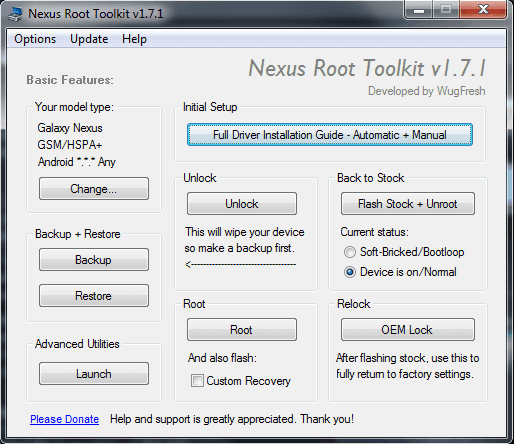
Task: Close the Nexus Root Toolkit window
Action: click(484, 10)
